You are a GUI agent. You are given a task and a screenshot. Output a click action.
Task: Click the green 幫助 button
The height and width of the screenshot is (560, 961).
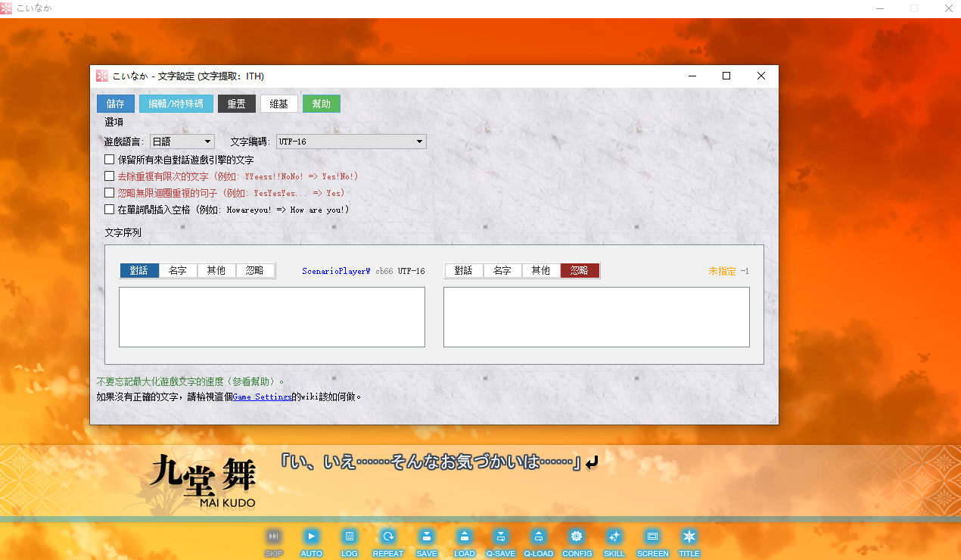(322, 104)
